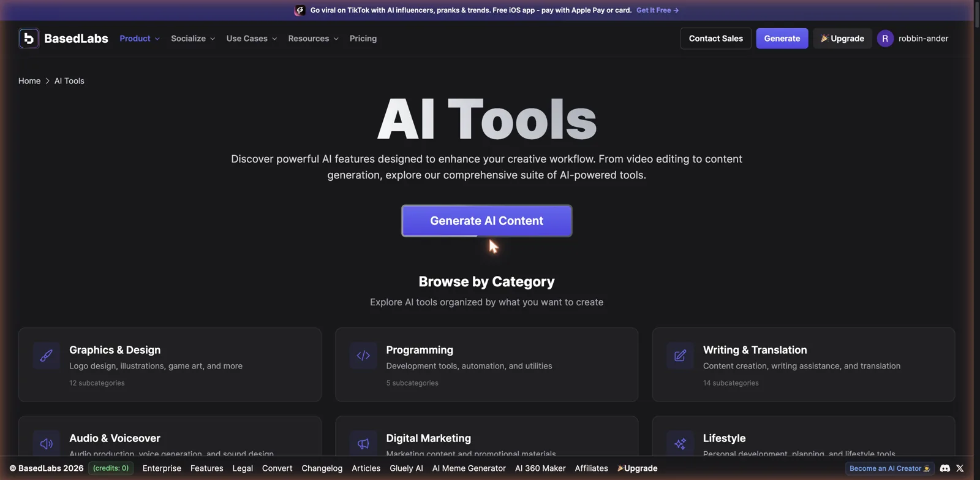The height and width of the screenshot is (480, 980).
Task: Click the BasedLabs logo icon
Action: pyautogui.click(x=29, y=39)
